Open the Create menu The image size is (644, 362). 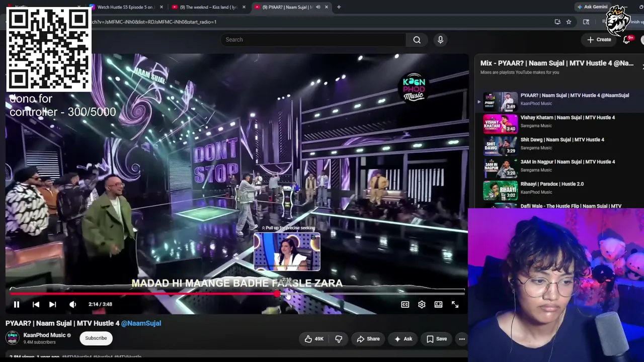(x=599, y=40)
